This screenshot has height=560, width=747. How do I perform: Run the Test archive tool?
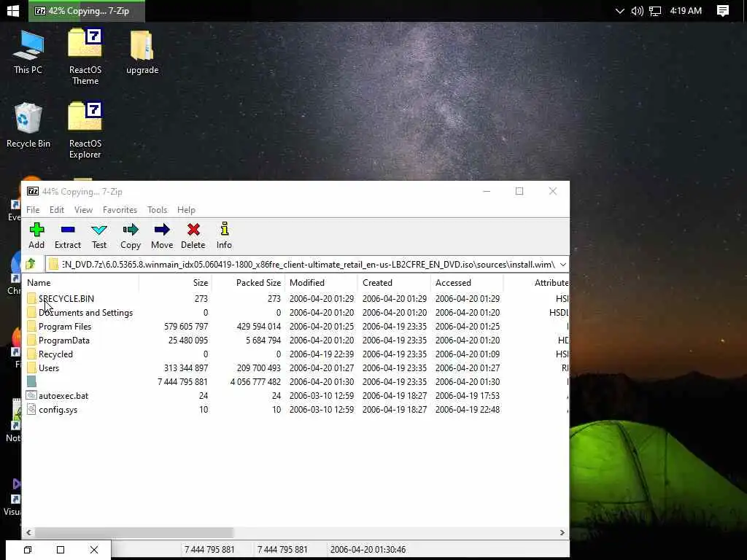99,236
